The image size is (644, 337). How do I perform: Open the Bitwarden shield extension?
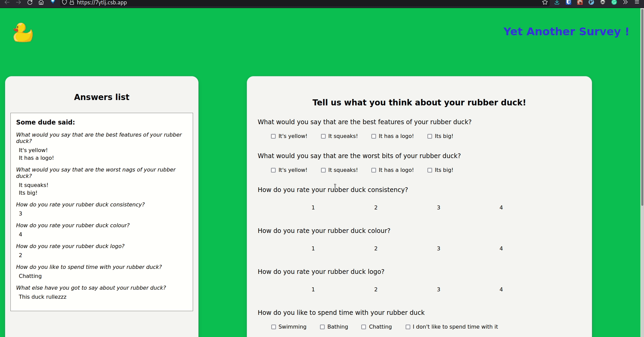(x=568, y=3)
